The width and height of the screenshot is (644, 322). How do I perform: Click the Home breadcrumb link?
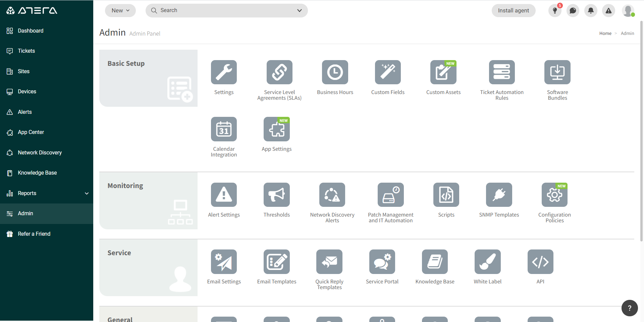[605, 33]
